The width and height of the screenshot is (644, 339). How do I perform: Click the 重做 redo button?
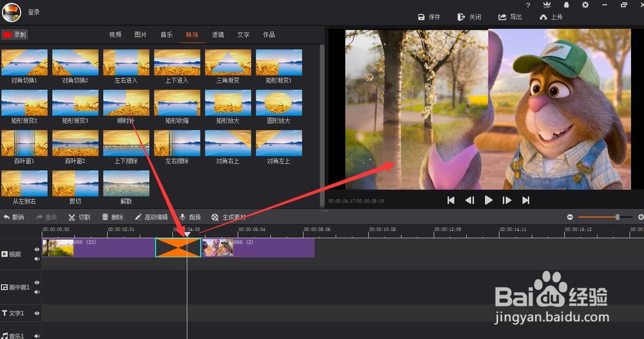[x=46, y=217]
